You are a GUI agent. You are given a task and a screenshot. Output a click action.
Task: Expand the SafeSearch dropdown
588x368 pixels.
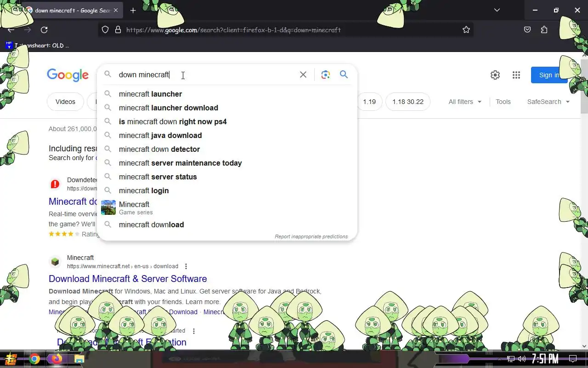[548, 102]
